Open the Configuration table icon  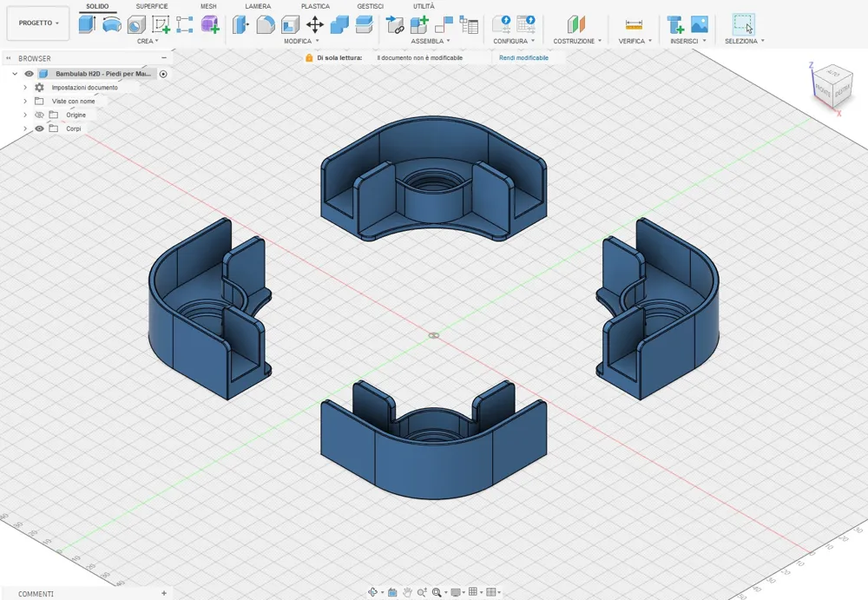pyautogui.click(x=526, y=24)
